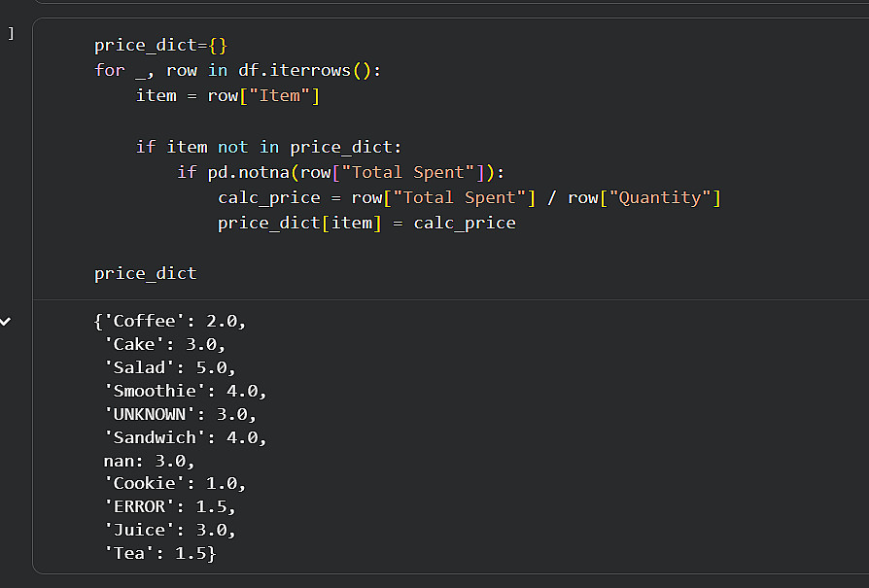Click the 'if item not in price_dict:' line
The image size is (869, 588).
[269, 147]
